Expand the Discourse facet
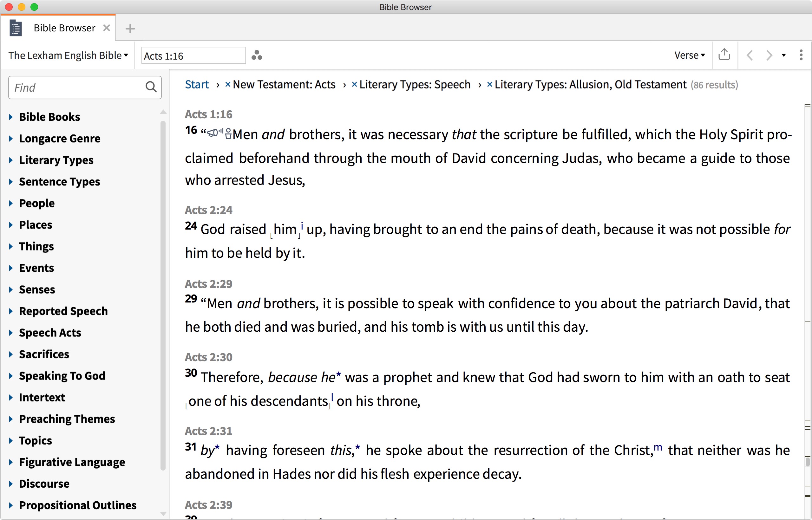Screen dimensions: 812x520 10,484
